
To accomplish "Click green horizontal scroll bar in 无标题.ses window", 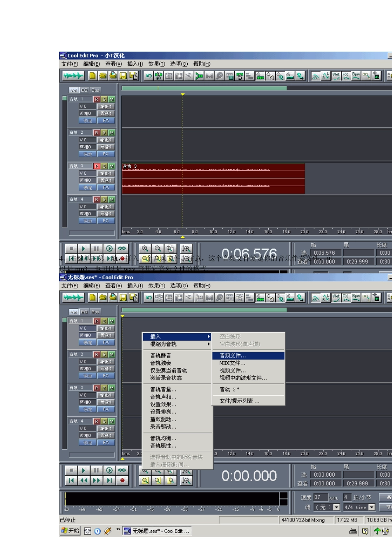I will tap(204, 310).
